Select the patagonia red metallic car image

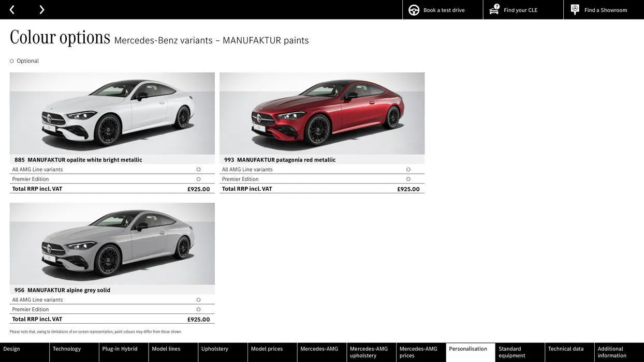click(322, 113)
